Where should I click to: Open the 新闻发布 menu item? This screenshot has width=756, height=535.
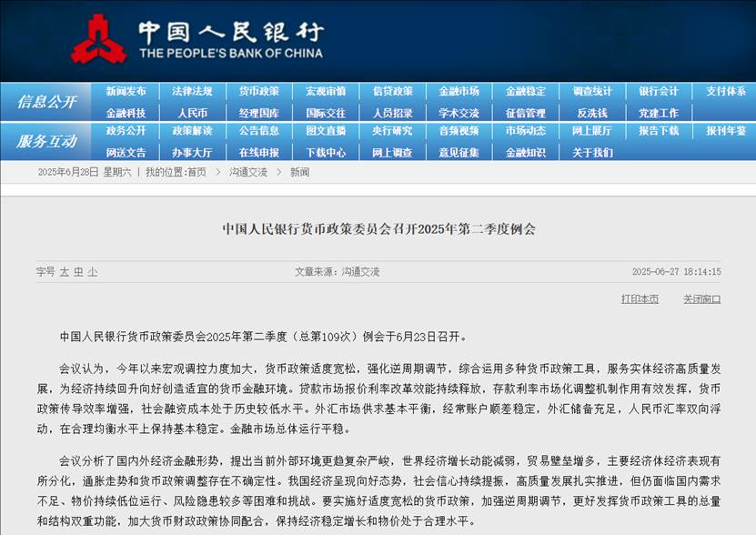pyautogui.click(x=126, y=91)
